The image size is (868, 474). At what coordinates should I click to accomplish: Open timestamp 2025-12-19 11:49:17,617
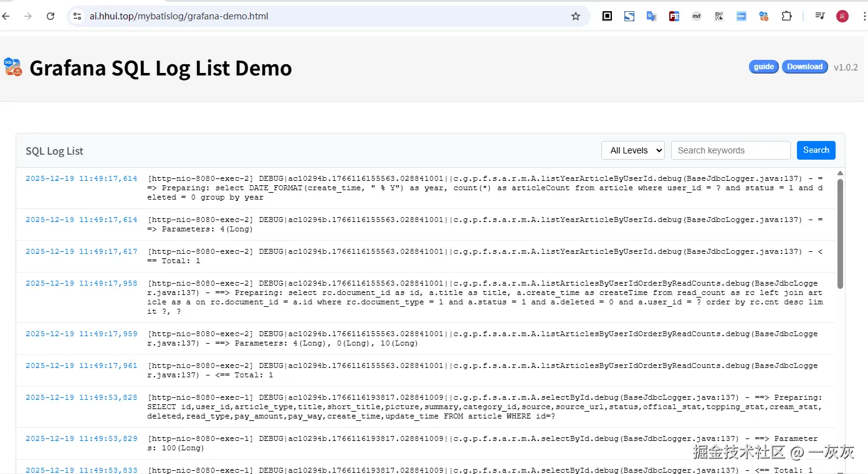[x=82, y=251]
